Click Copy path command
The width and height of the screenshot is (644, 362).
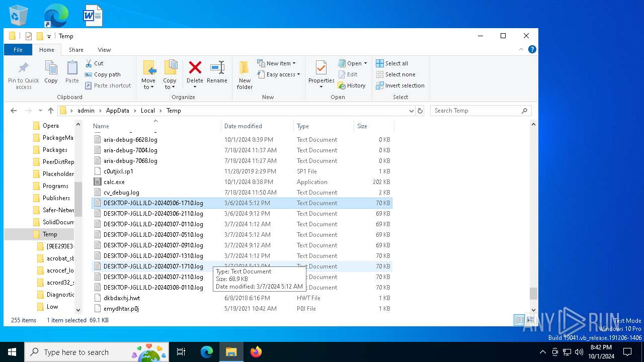pos(103,74)
